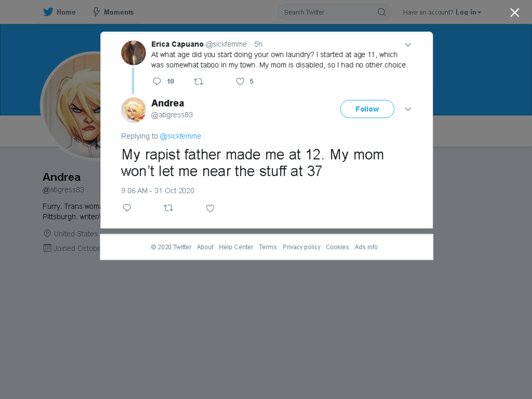
Task: Close the tweet overlay with X
Action: [515, 12]
